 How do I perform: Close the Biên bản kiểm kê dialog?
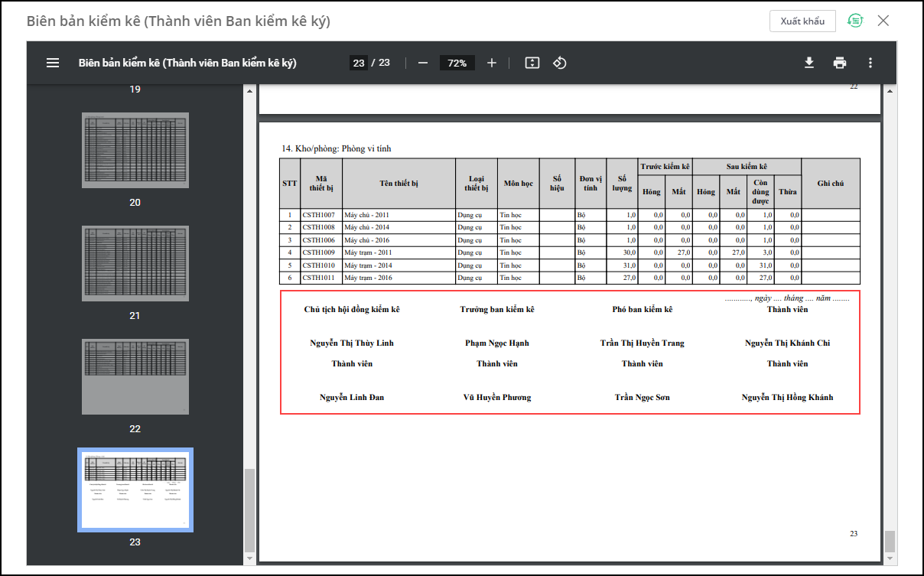883,21
